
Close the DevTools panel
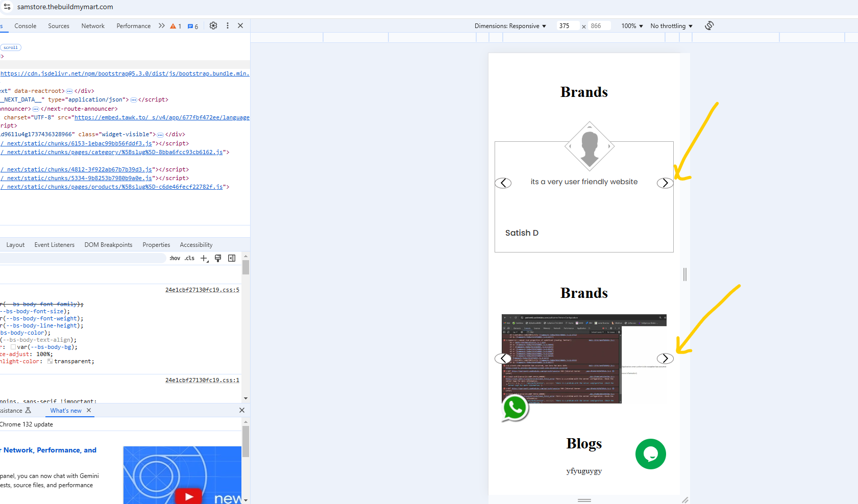click(x=240, y=26)
